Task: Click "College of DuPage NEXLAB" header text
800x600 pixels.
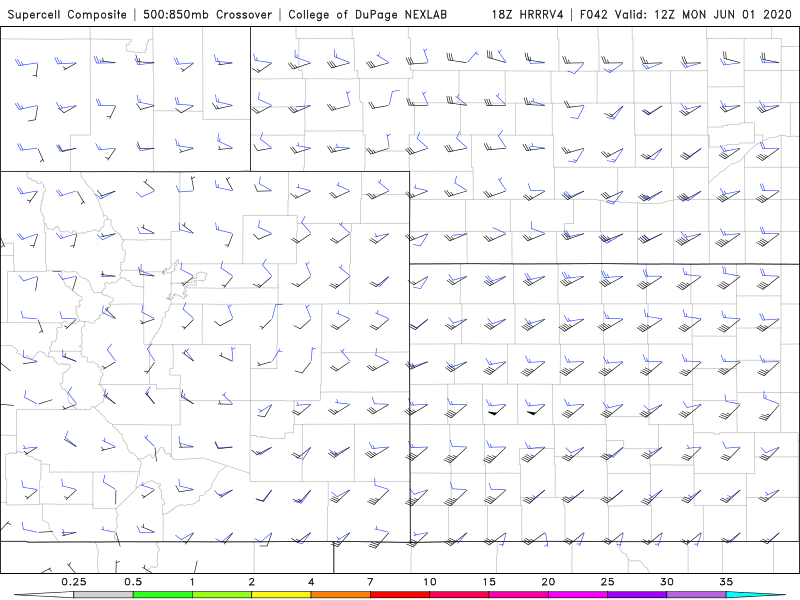Action: pos(367,14)
